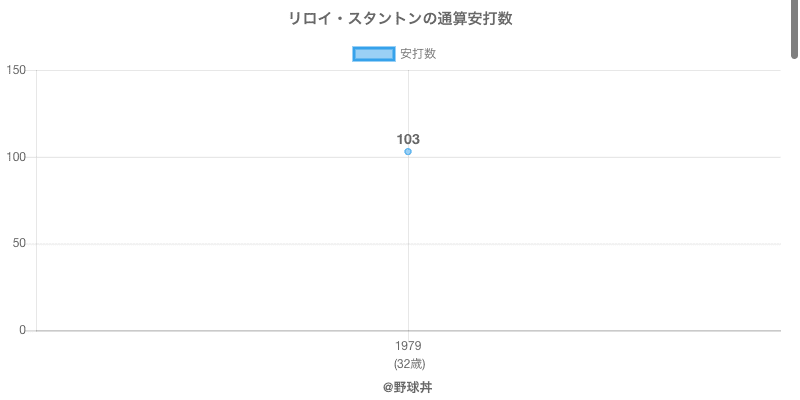Click the 0 y-axis tick label
Image resolution: width=800 pixels, height=400 pixels.
click(22, 330)
